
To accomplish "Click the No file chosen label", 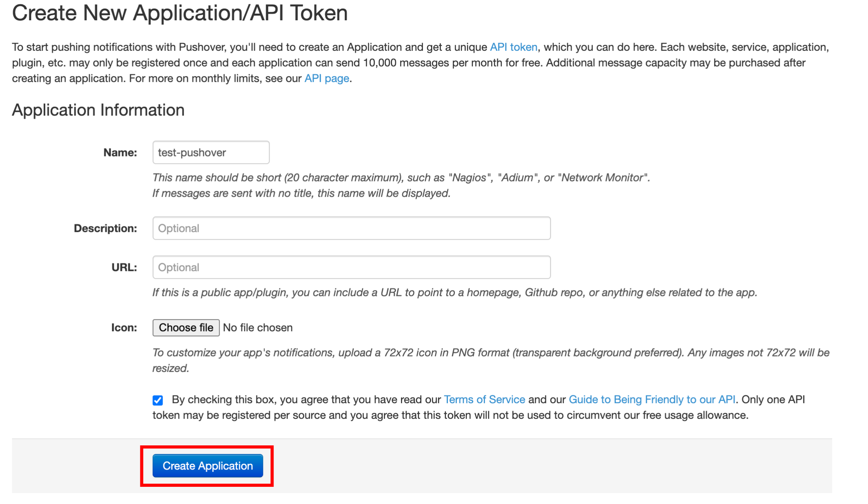I will click(x=257, y=327).
